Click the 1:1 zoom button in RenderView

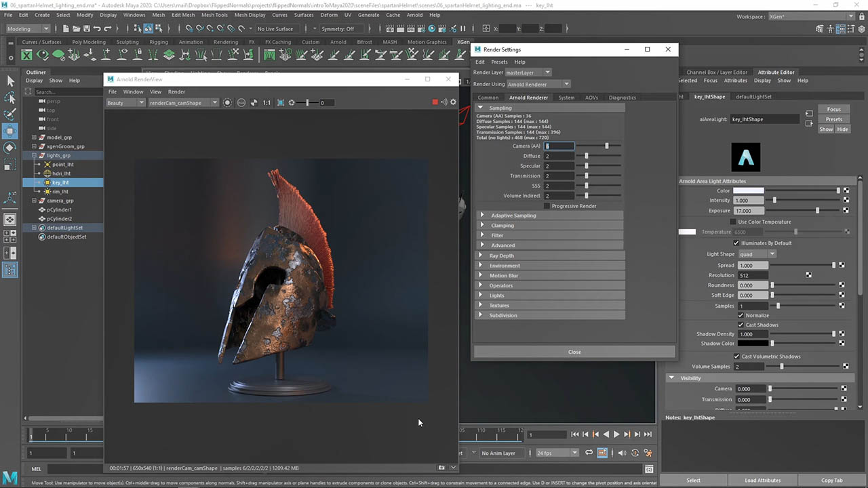click(267, 102)
